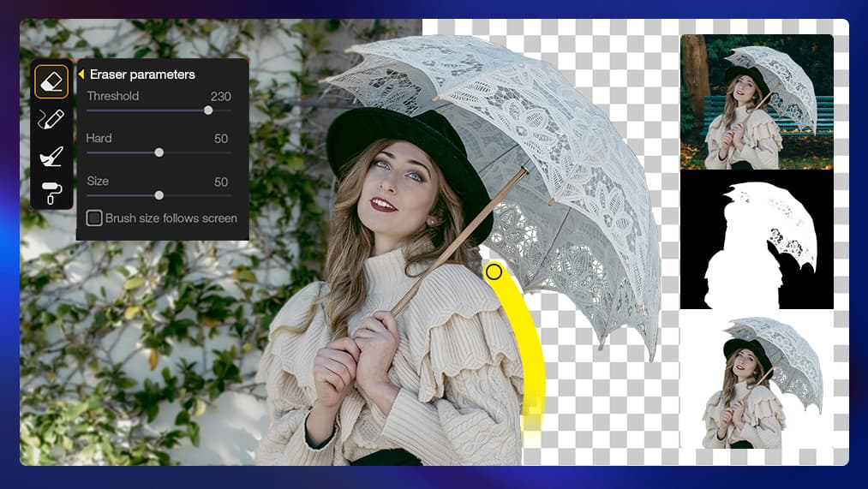Click the Threshold slider handle

208,110
